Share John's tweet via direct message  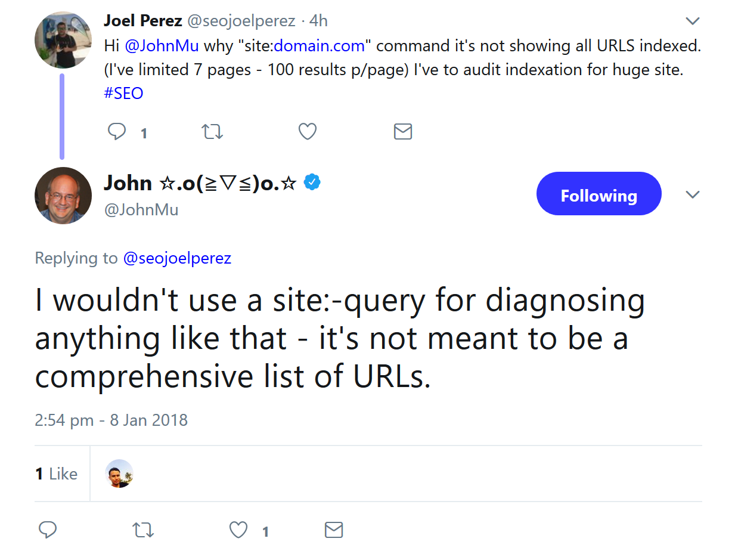pyautogui.click(x=334, y=530)
